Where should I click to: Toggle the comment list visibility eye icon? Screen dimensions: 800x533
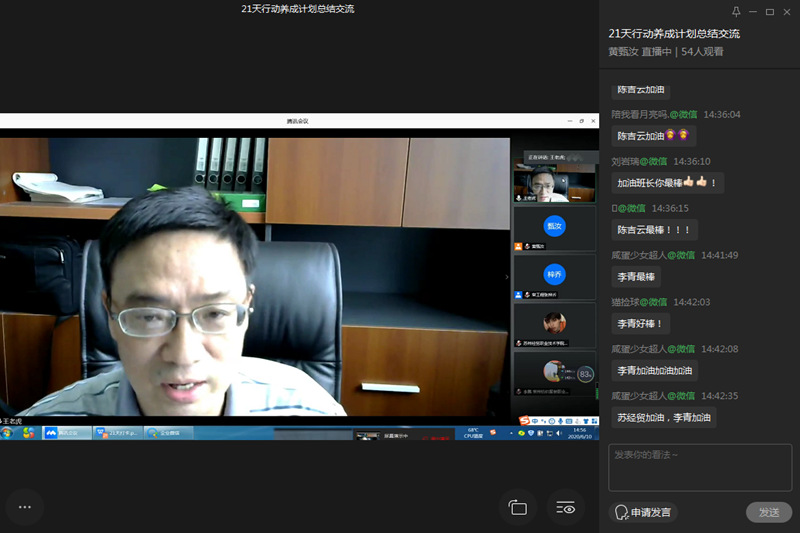[565, 507]
